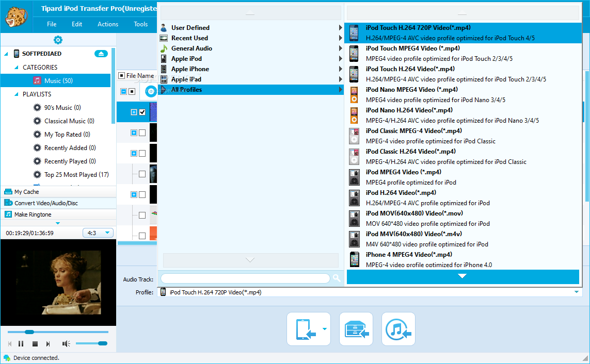Open the Make Ringtone panel
590x364 pixels.
click(59, 214)
